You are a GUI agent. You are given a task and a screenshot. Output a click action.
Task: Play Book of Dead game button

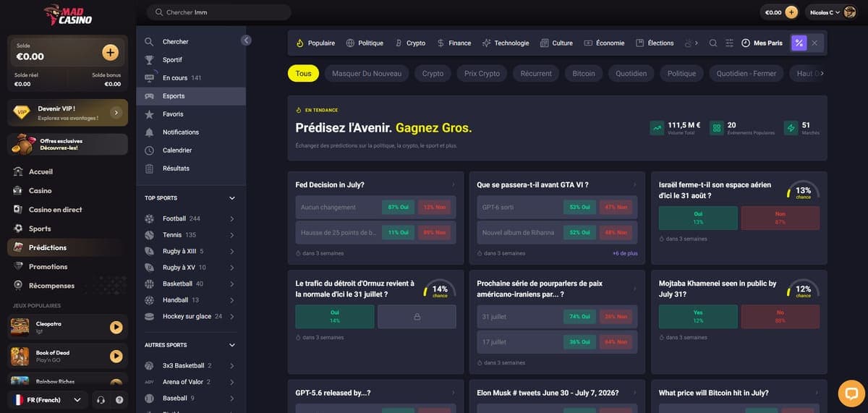116,356
